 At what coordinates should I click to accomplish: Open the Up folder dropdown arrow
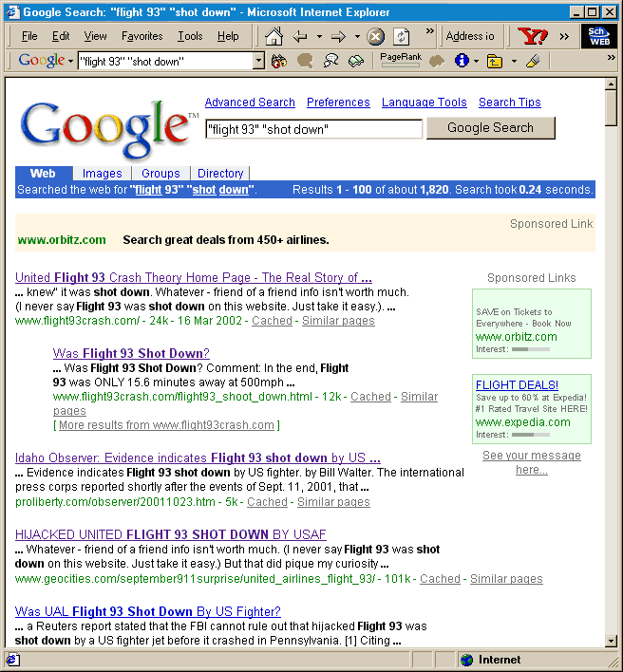click(514, 62)
